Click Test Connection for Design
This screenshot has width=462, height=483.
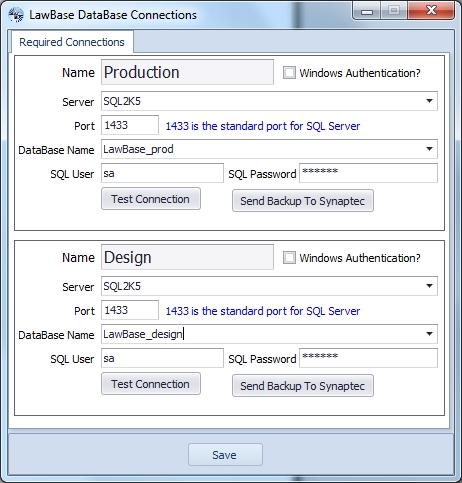(x=151, y=384)
